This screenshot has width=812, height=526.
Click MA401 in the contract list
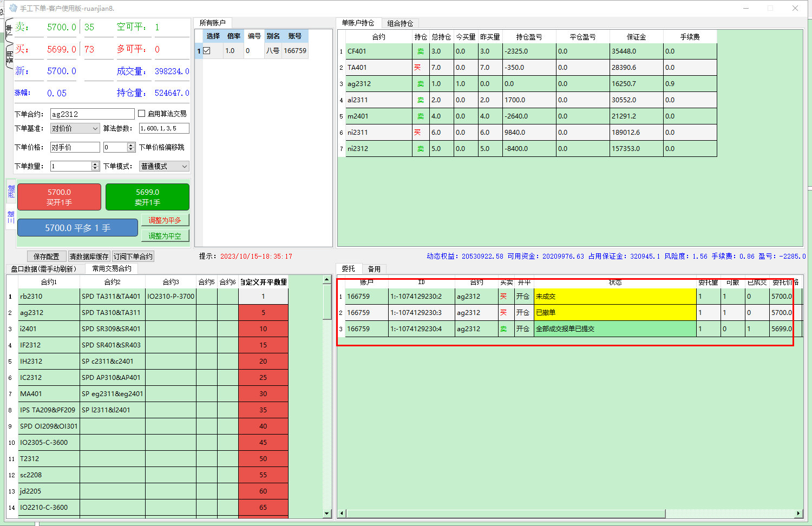pyautogui.click(x=49, y=394)
